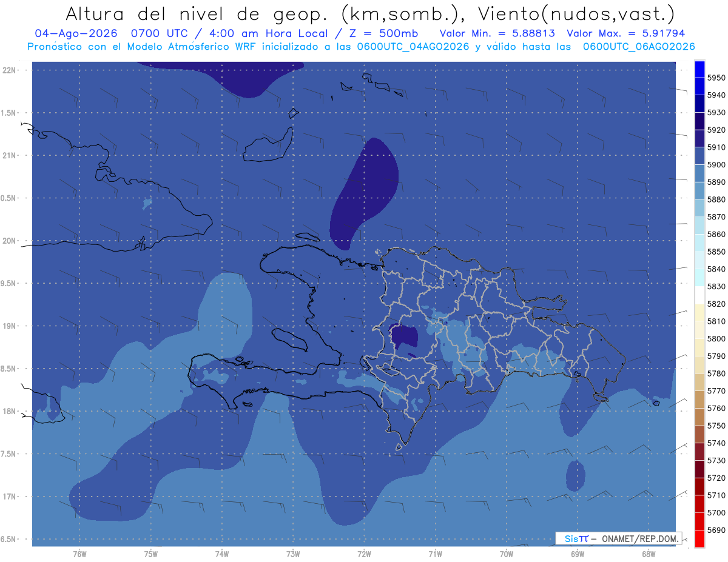Click the 5890 value on the color scale
728x562 pixels.
point(716,182)
